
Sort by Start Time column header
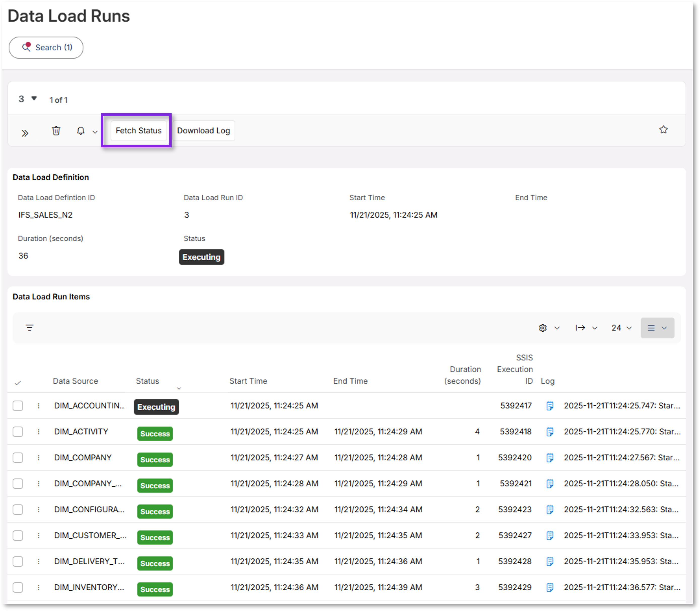point(248,381)
